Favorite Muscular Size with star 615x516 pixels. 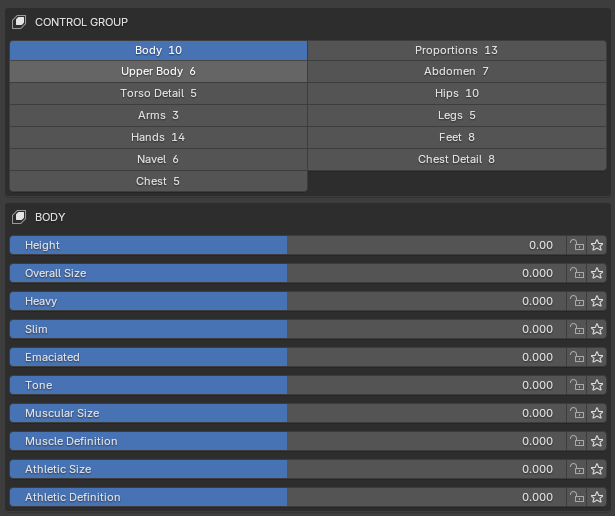597,413
